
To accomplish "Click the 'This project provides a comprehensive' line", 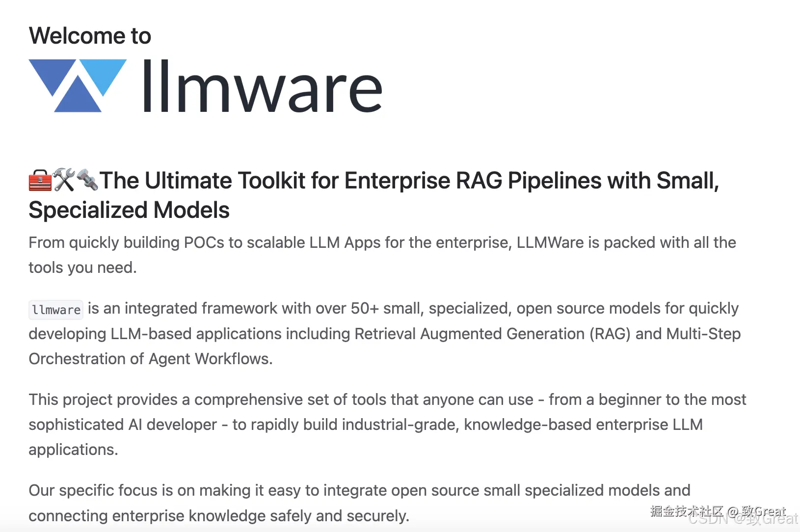I will pos(387,399).
